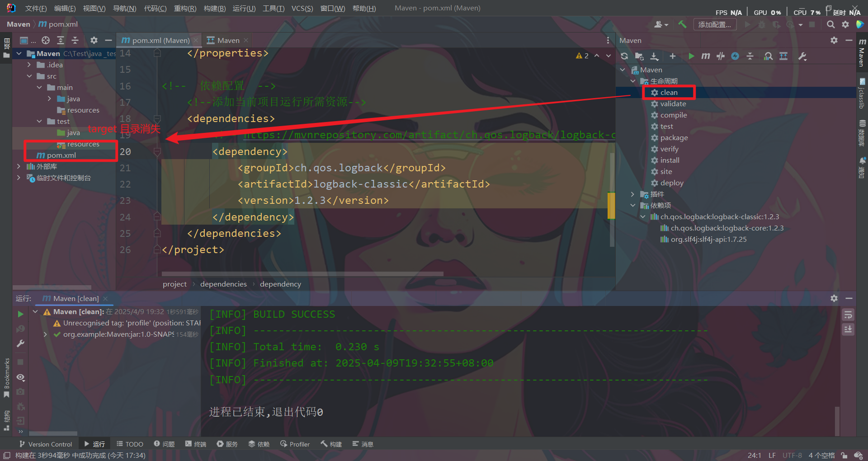Open the 构建(B) menu
This screenshot has width=868, height=461.
[215, 8]
